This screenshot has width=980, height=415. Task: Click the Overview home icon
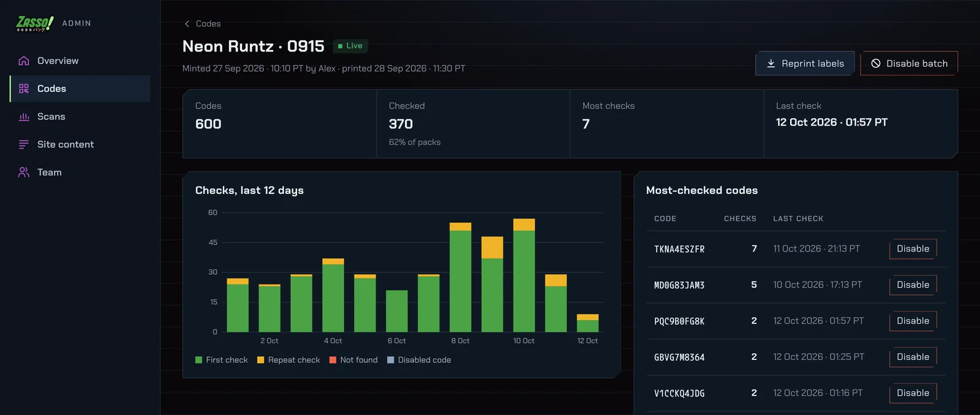click(24, 61)
